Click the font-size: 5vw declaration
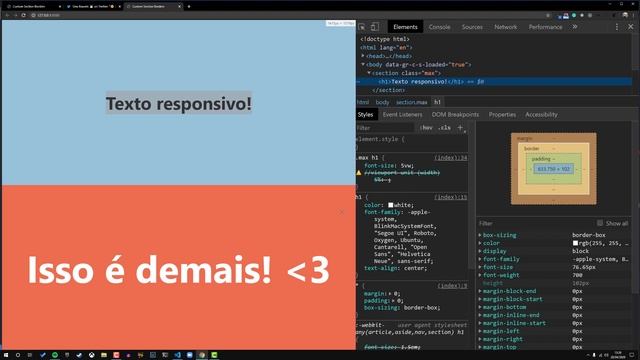Image resolution: width=640 pixels, height=360 pixels. point(389,166)
